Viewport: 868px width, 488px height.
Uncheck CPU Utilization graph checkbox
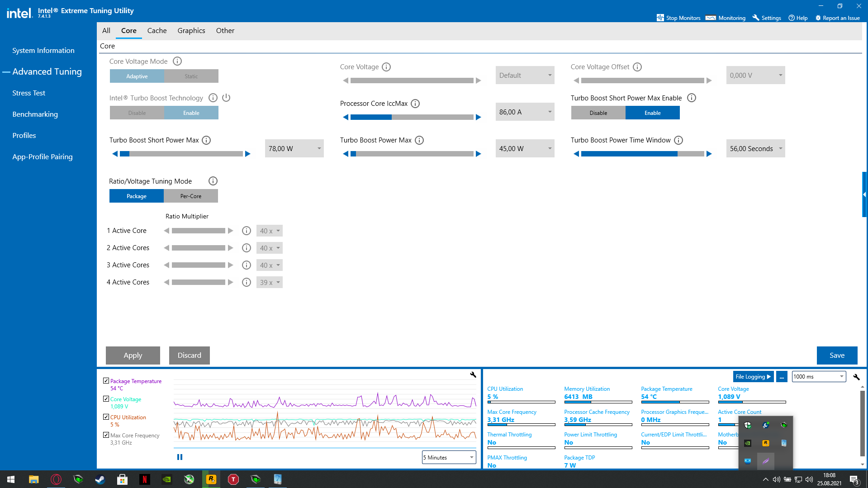[x=106, y=417]
